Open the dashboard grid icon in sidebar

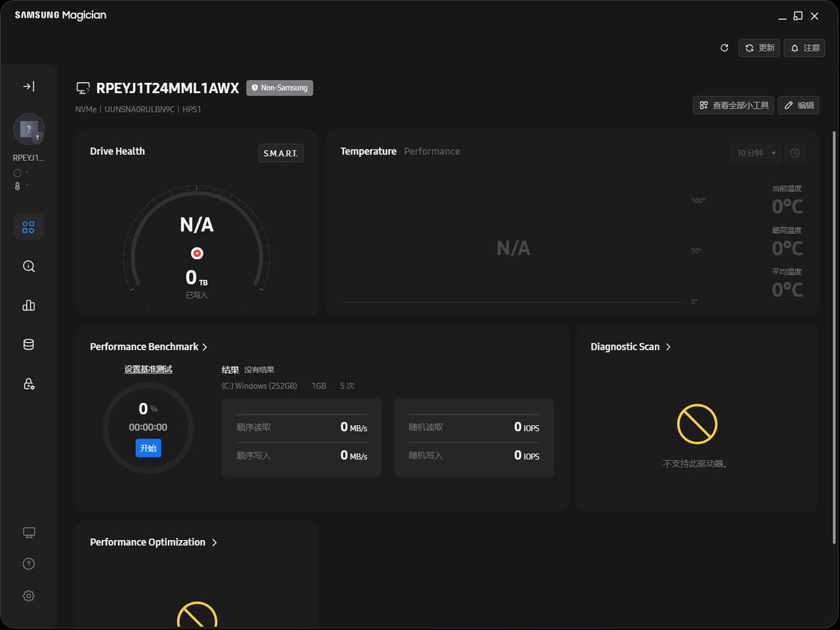point(29,227)
